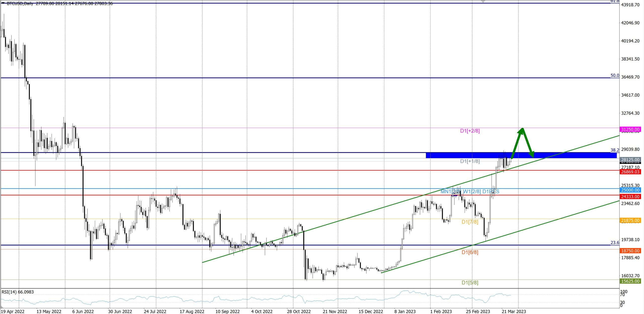Image resolution: width=644 pixels, height=314 pixels.
Task: Click the magenta 31250.00 price tag
Action: tap(630, 129)
